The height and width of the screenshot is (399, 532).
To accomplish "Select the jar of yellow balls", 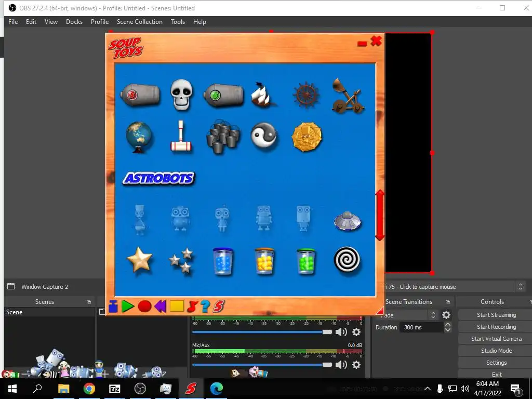I will pos(264,261).
